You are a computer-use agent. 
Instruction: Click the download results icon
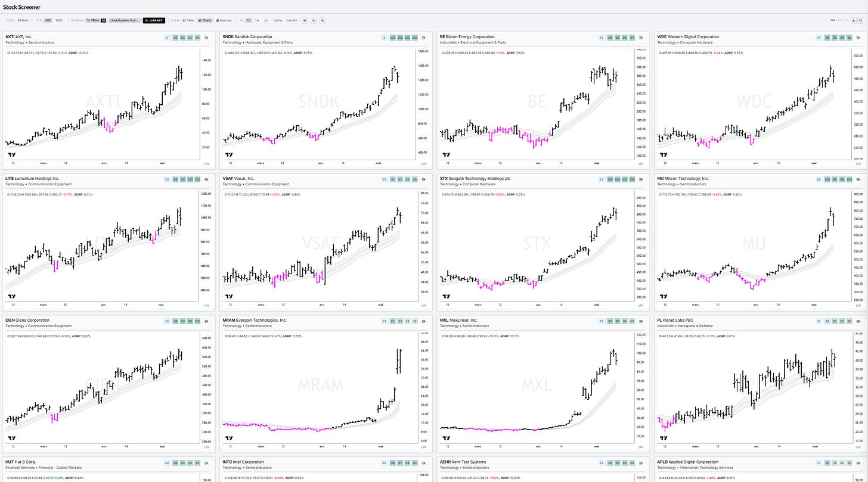tap(854, 20)
